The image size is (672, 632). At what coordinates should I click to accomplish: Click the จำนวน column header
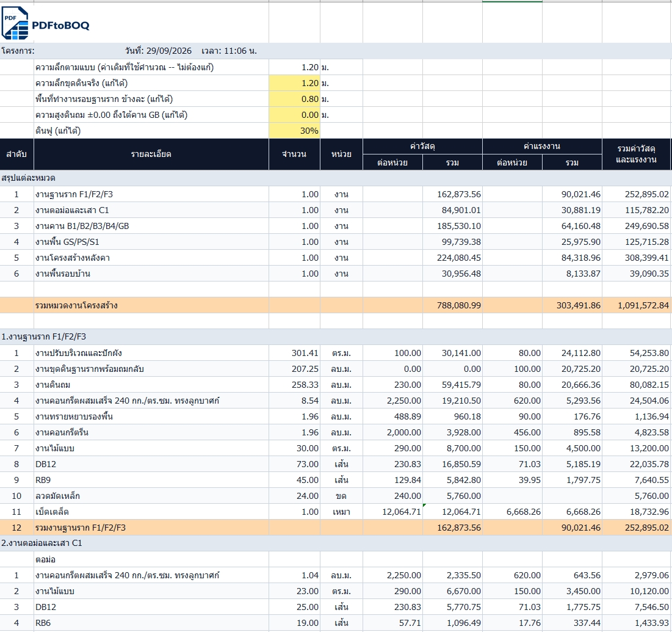click(x=294, y=154)
